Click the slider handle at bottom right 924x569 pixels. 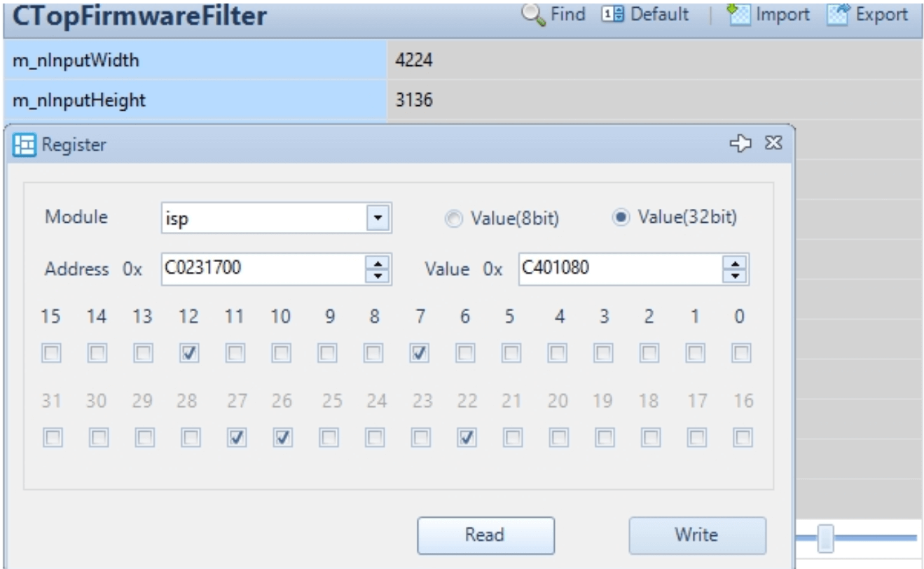(826, 538)
